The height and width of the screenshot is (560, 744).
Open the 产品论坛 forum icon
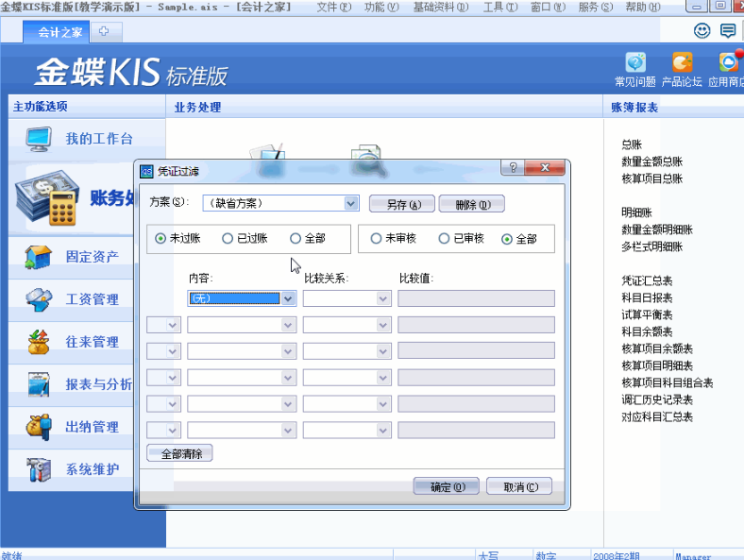[x=682, y=62]
